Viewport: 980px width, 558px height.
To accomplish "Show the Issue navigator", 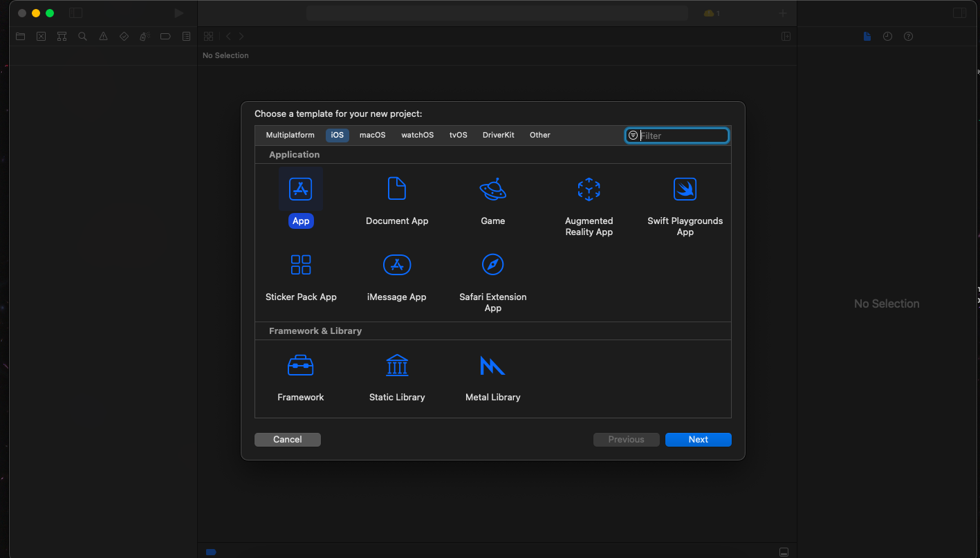I will [103, 36].
